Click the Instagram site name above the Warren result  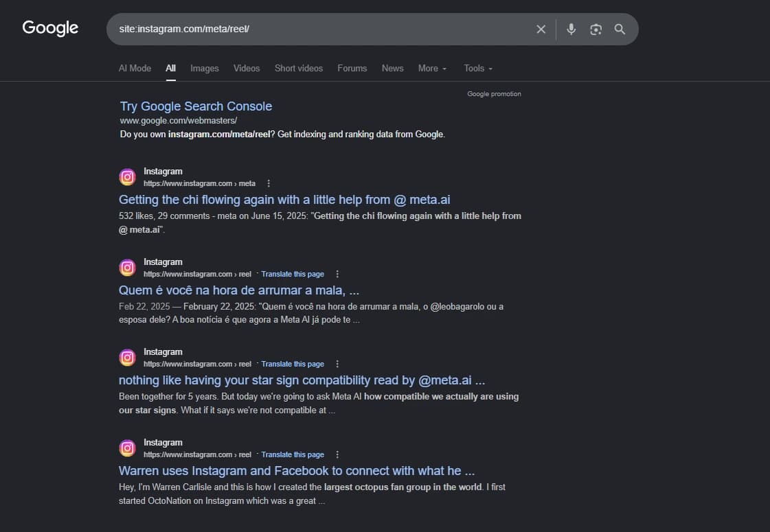[163, 443]
